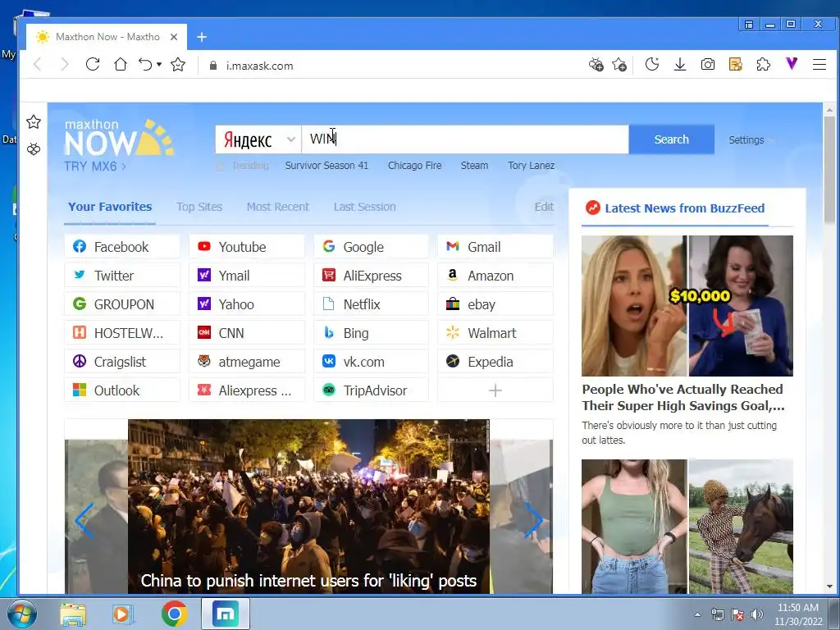Open the Bing favorite
Screen dimensions: 840x630
372,333
